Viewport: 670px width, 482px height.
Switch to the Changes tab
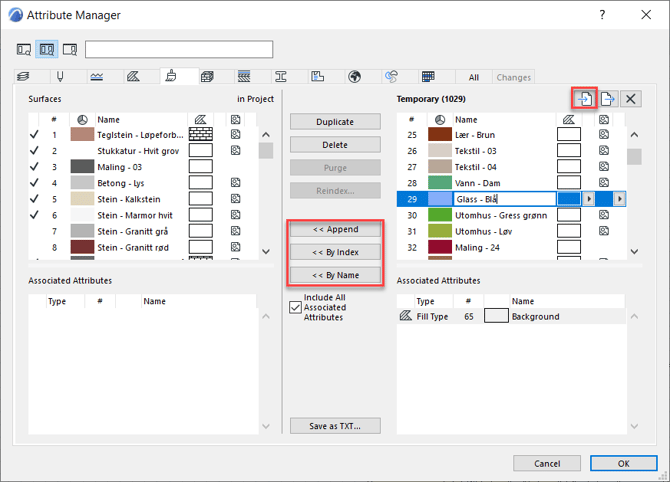tap(514, 77)
